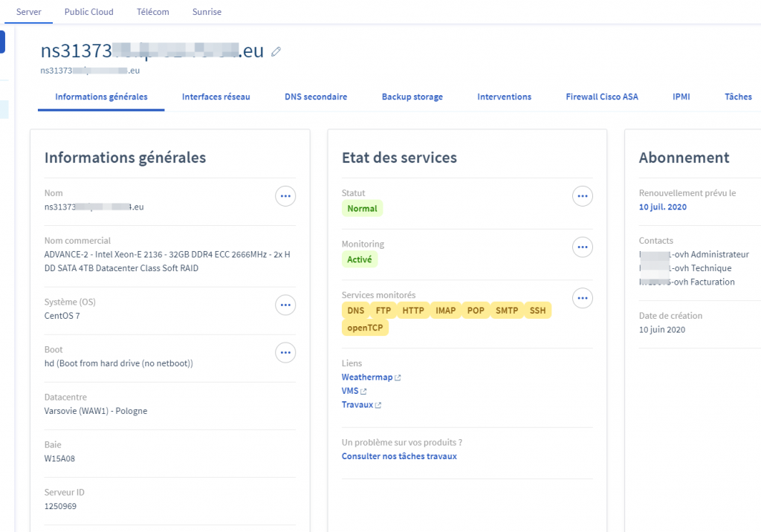
Task: Open the three-dot menu for Nom
Action: click(x=285, y=196)
